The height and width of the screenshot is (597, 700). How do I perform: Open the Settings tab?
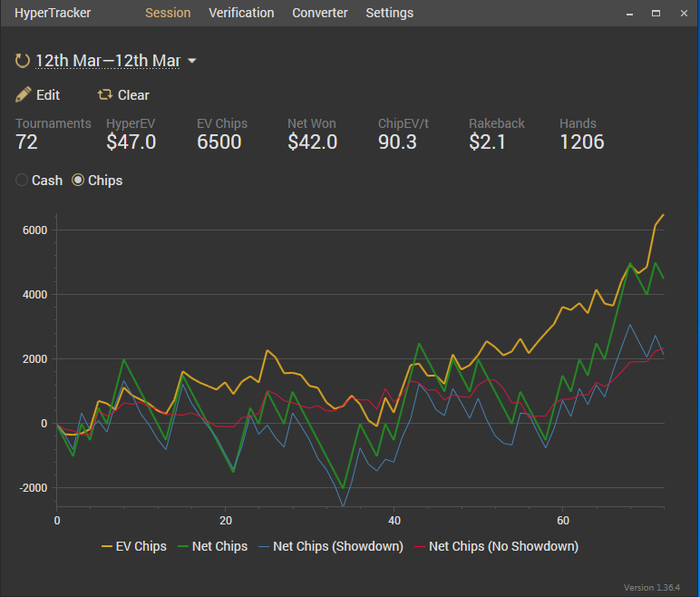389,13
